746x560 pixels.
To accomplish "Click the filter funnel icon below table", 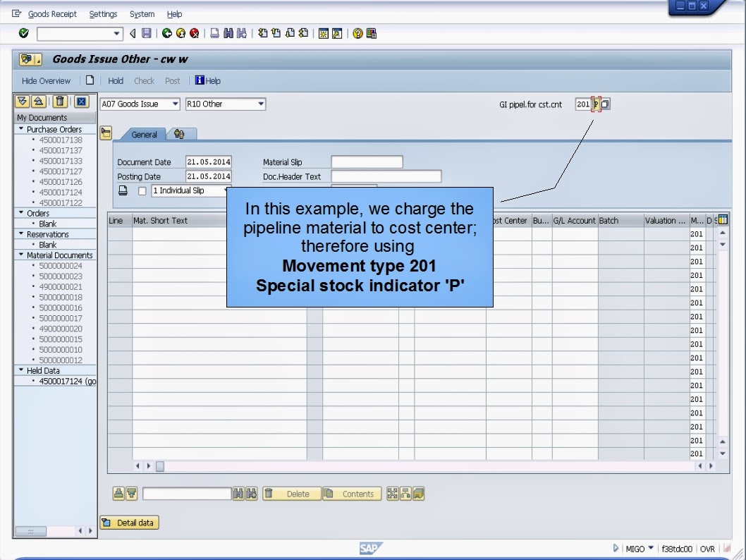I will pyautogui.click(x=132, y=494).
